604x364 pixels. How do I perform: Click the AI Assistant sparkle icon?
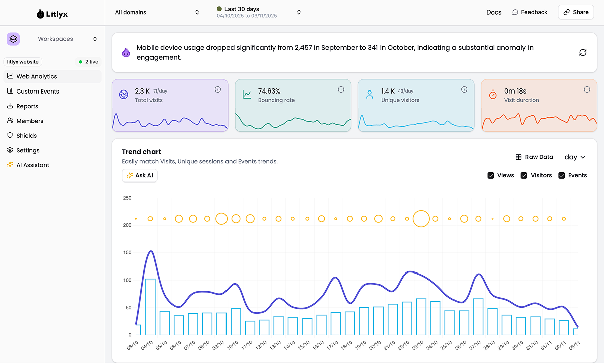10,165
